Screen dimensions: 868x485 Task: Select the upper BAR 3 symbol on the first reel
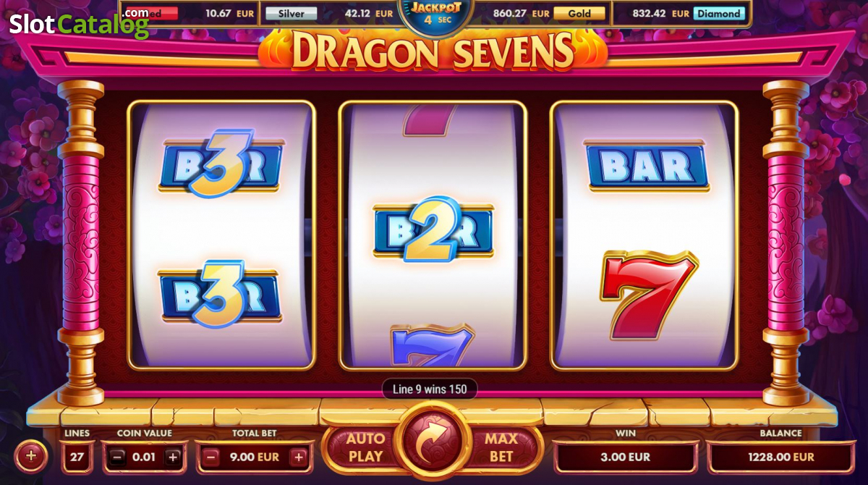tap(220, 164)
